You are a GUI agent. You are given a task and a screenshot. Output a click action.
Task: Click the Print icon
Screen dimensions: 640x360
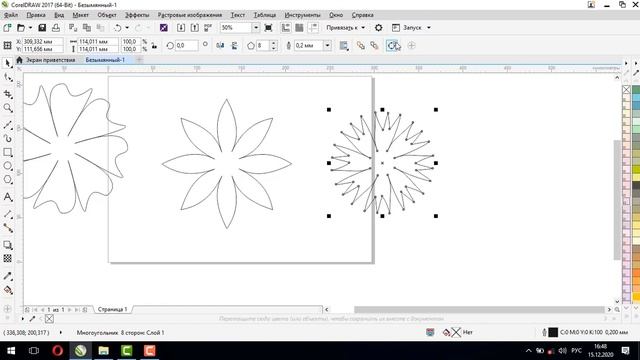click(x=56, y=28)
